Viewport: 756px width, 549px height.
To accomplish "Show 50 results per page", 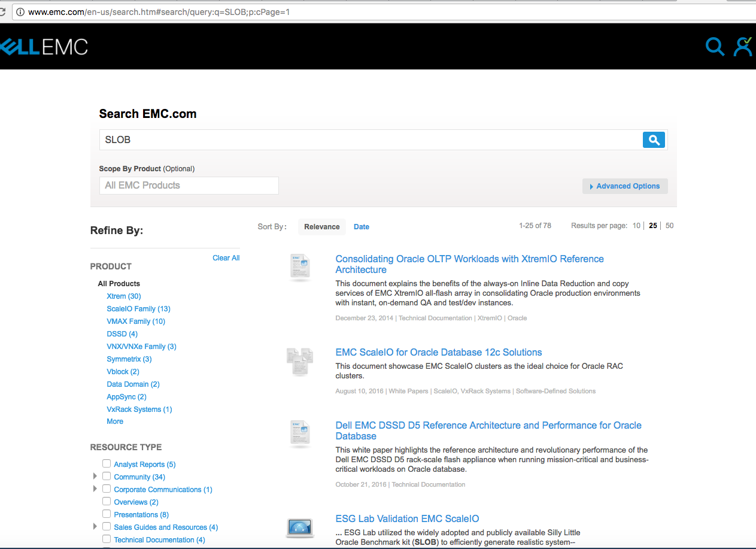I will pyautogui.click(x=669, y=226).
